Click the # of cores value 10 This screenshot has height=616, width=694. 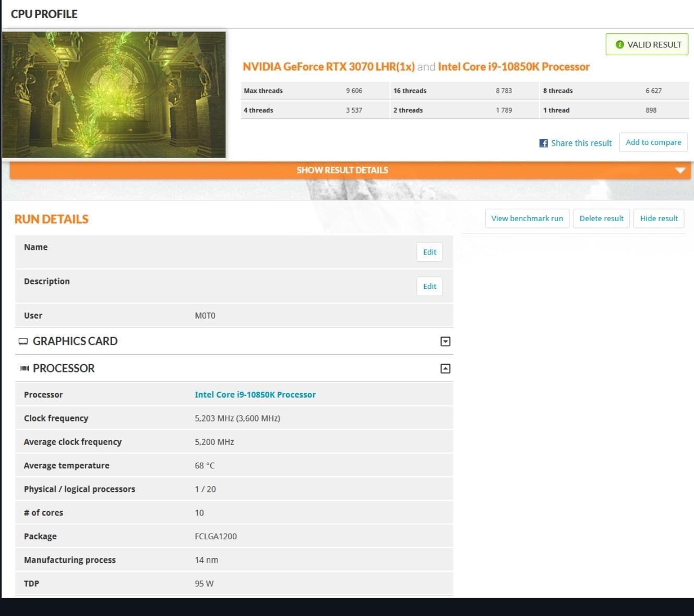pyautogui.click(x=199, y=513)
